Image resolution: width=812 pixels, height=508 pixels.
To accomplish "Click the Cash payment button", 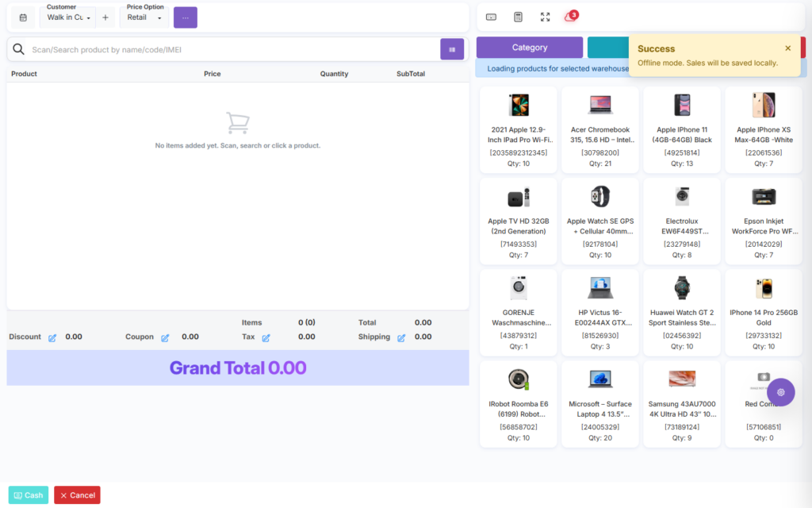I will point(29,495).
